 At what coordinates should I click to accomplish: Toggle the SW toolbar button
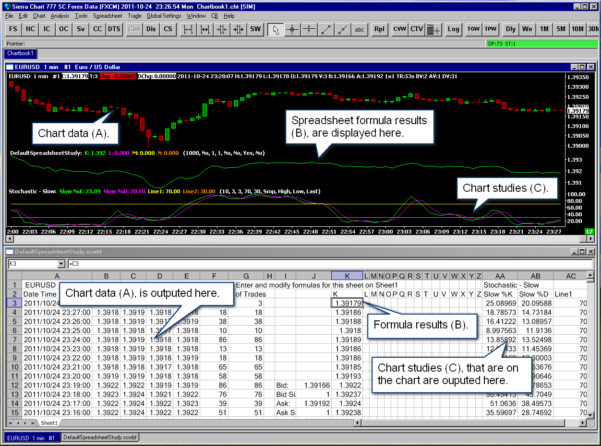click(x=257, y=30)
